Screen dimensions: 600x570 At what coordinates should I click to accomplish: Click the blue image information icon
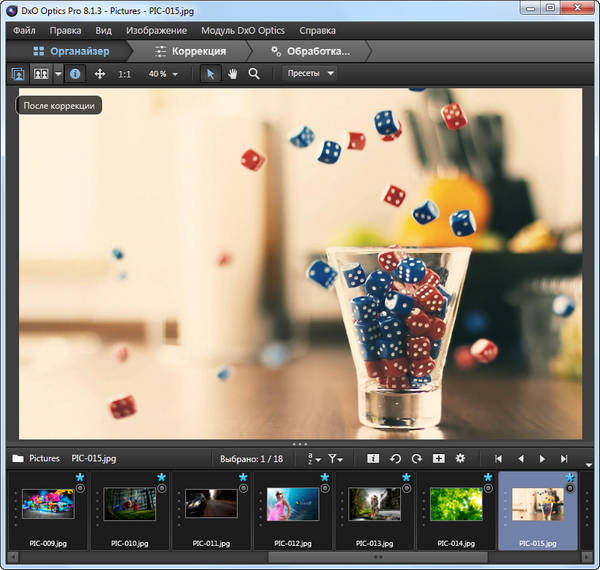[x=76, y=74]
